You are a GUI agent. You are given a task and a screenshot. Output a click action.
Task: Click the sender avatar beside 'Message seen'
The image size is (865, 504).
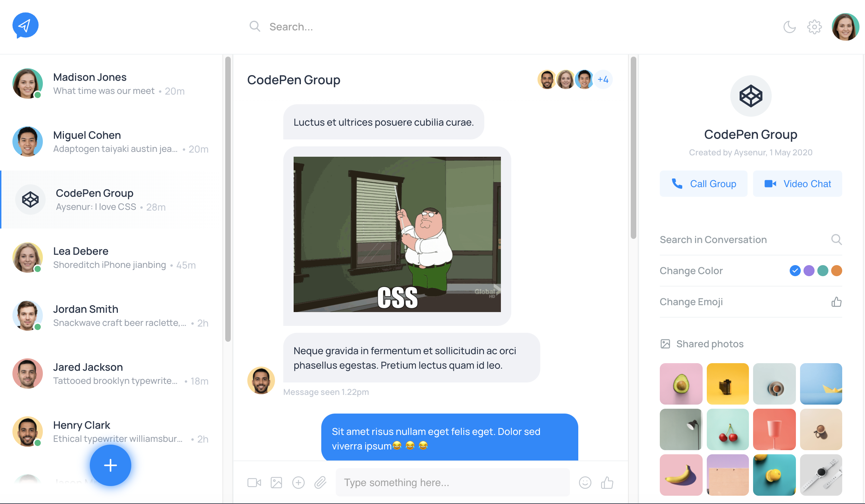261,380
